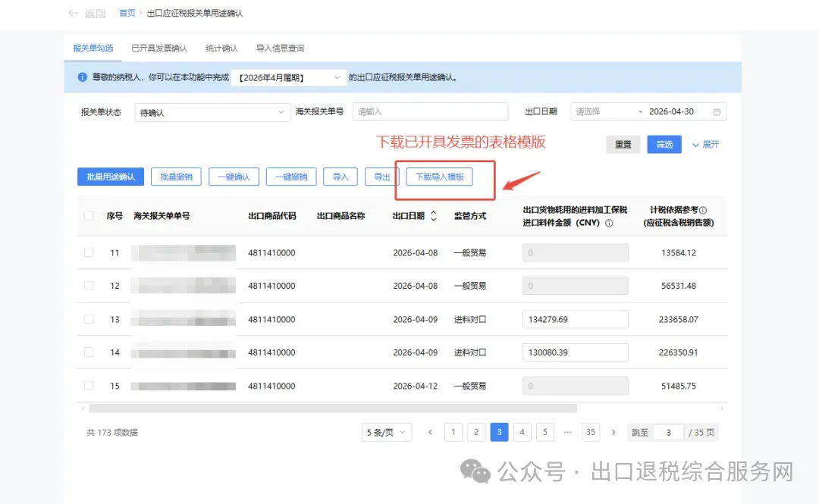Go to page 2

click(476, 432)
